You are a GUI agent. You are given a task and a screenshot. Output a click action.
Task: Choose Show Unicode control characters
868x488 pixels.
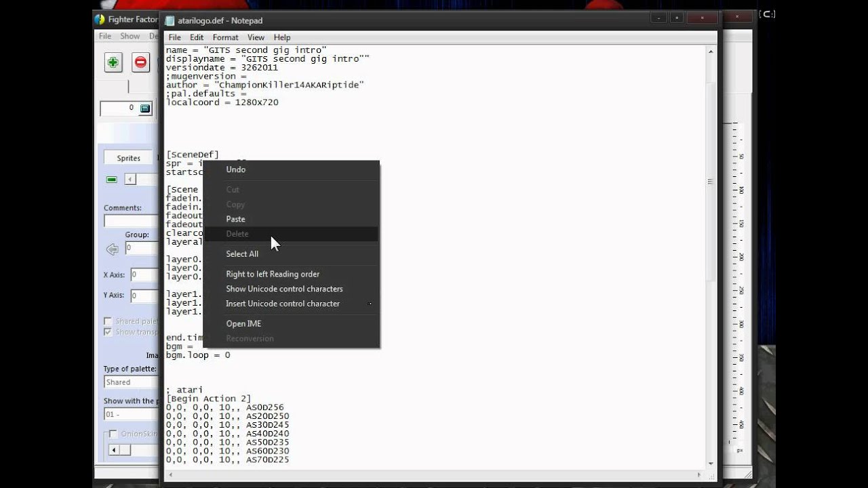[291, 289]
